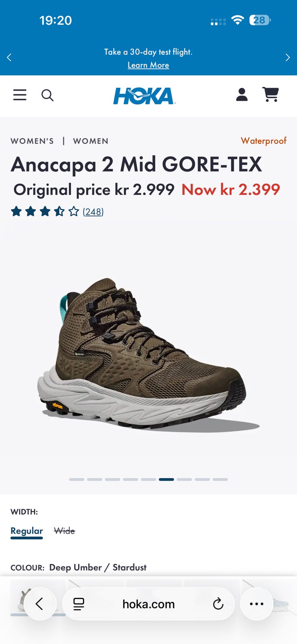Click the Learn More link
Image resolution: width=297 pixels, height=644 pixels.
coord(148,65)
